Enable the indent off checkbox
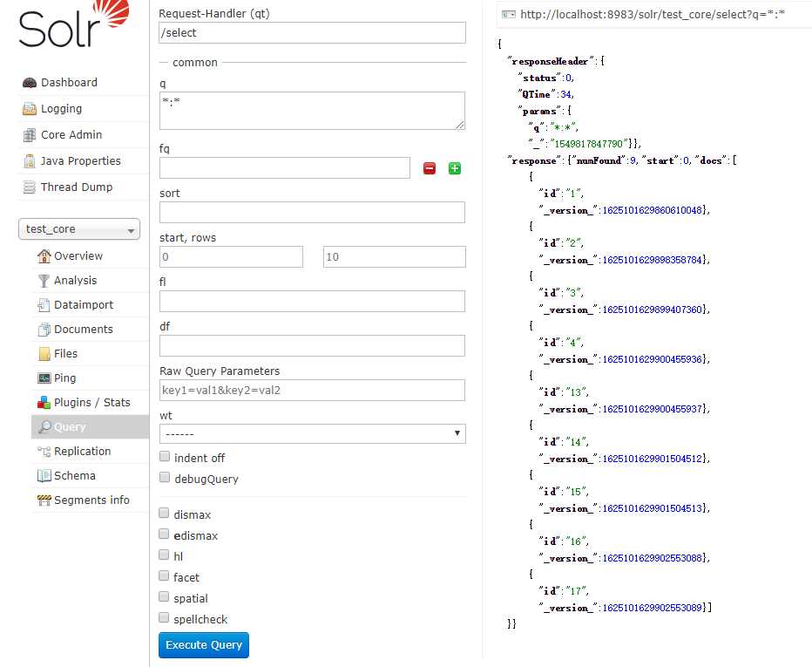 pos(165,456)
